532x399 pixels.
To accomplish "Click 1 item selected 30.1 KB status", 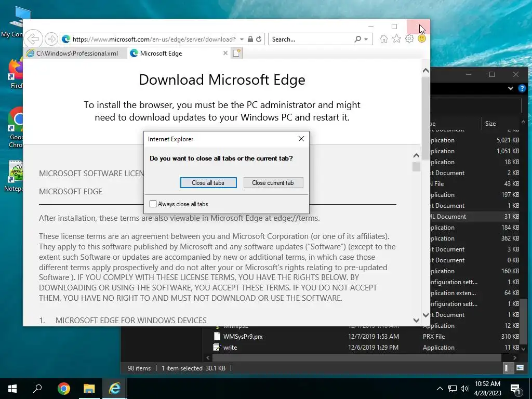I will (193, 368).
